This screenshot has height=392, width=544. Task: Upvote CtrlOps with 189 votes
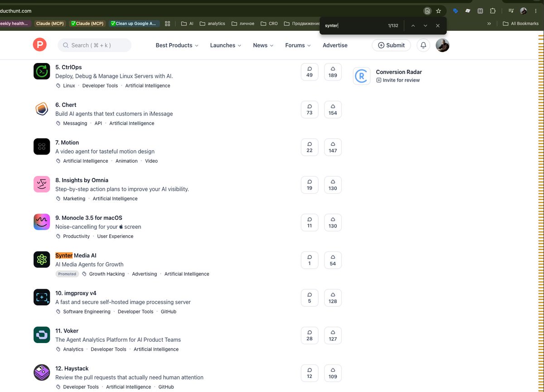(x=333, y=72)
